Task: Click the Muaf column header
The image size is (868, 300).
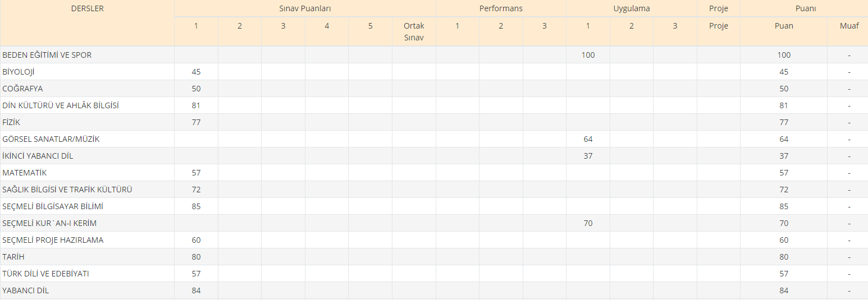Action: (849, 26)
